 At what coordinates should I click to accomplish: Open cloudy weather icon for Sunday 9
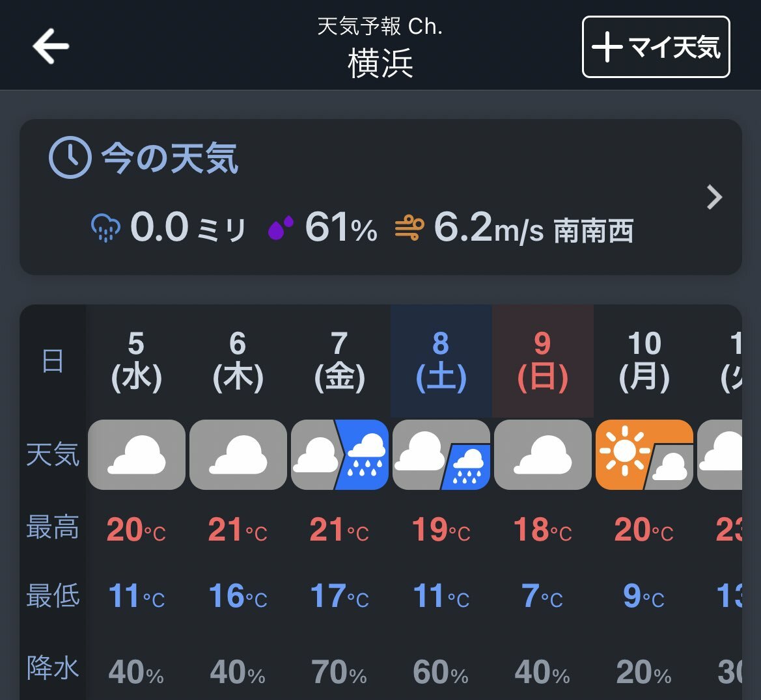(x=543, y=455)
